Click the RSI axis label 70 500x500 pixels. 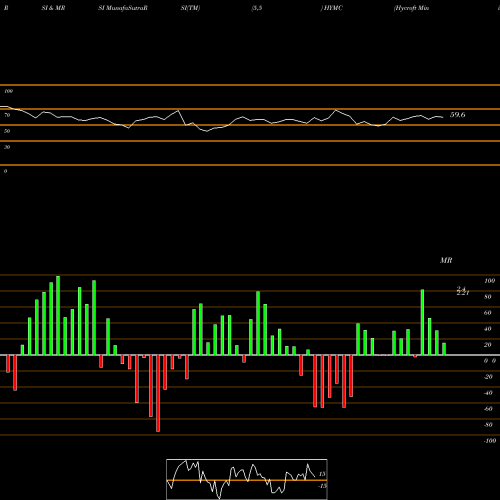[x=7, y=115]
